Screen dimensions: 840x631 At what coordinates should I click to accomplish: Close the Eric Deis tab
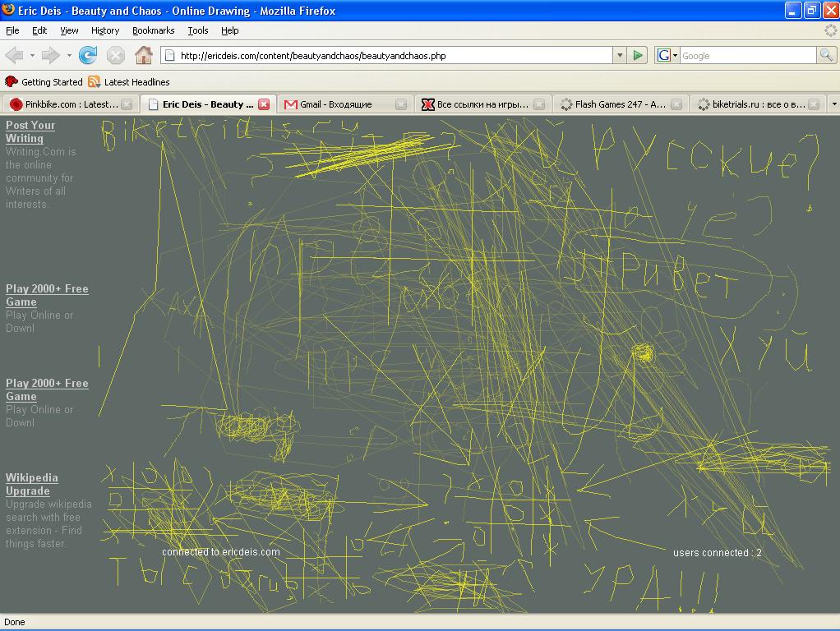point(264,104)
